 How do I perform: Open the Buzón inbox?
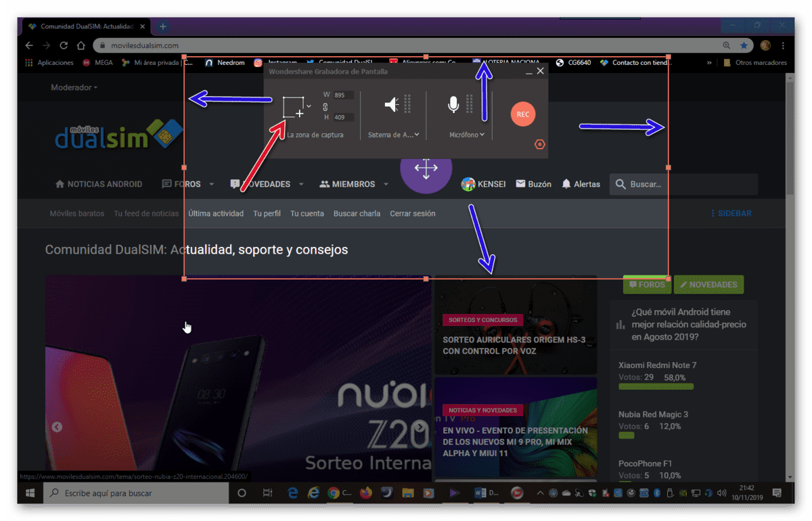pyautogui.click(x=533, y=184)
